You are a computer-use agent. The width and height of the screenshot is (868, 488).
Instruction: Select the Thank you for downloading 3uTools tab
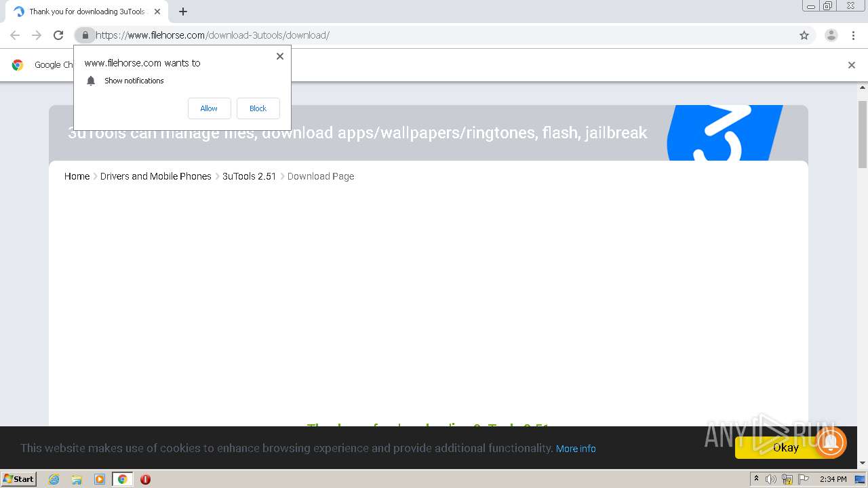87,12
